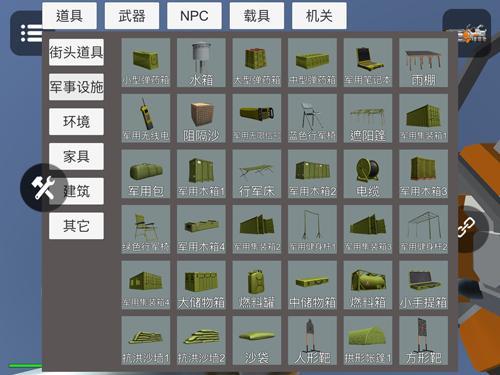Pick the 军用集装箱2 container item

[x=257, y=230]
